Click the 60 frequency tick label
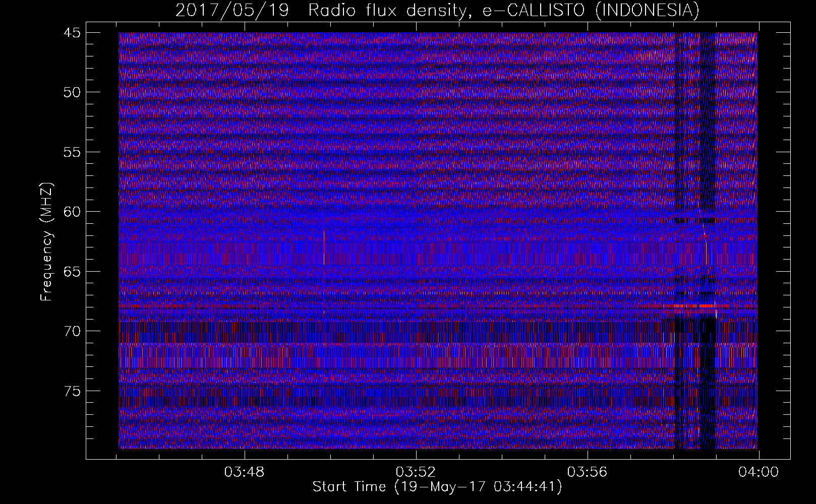 (x=71, y=212)
